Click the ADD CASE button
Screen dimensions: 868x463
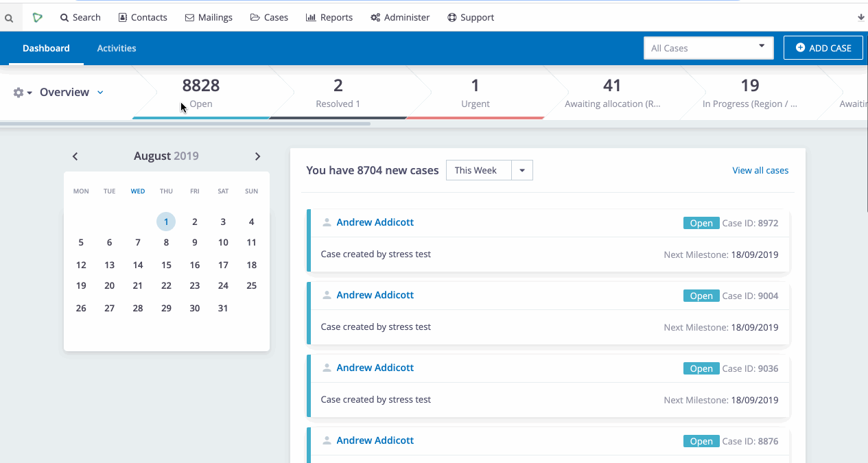pyautogui.click(x=823, y=48)
